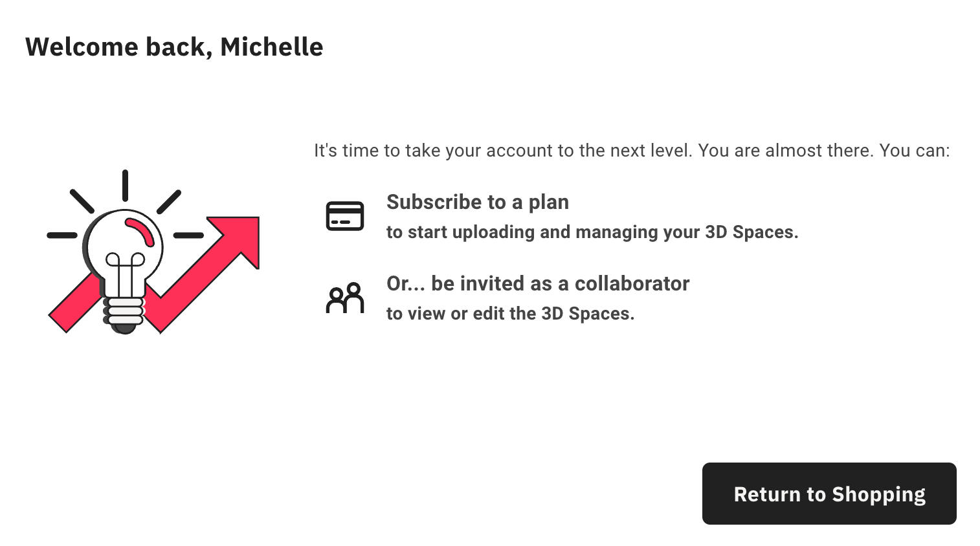980x546 pixels.
Task: Click the "Welcome back, Michelle" heading
Action: pos(173,47)
